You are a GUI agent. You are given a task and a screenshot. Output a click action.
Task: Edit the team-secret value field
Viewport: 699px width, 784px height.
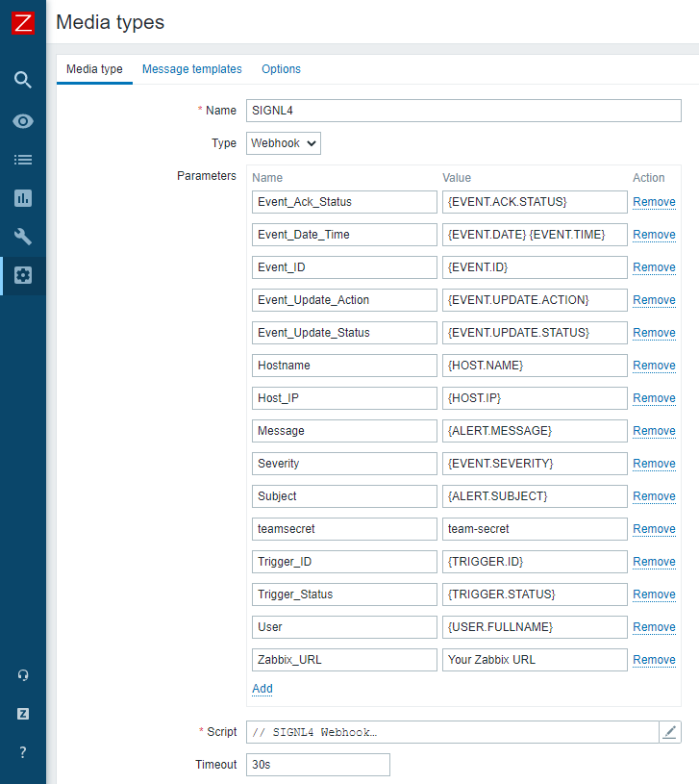(535, 529)
